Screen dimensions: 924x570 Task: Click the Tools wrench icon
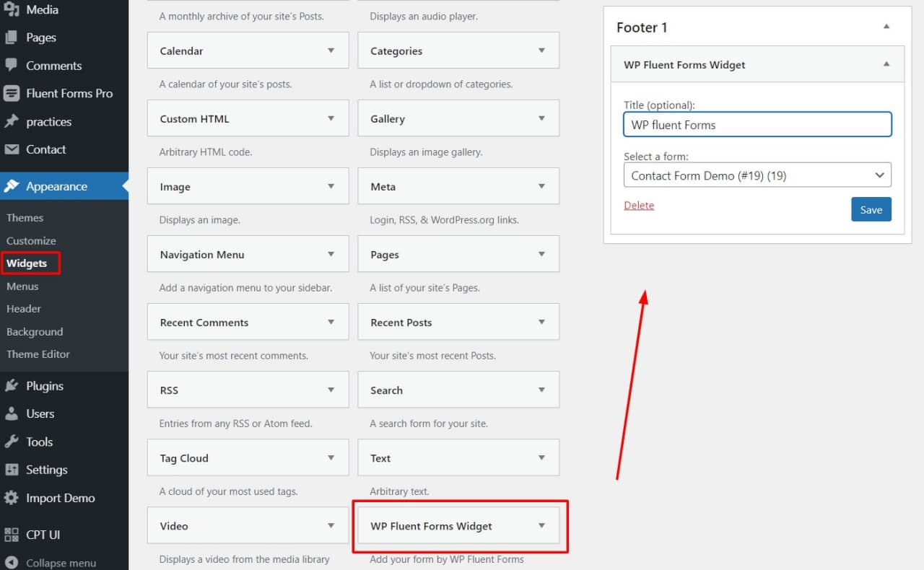[x=12, y=442]
